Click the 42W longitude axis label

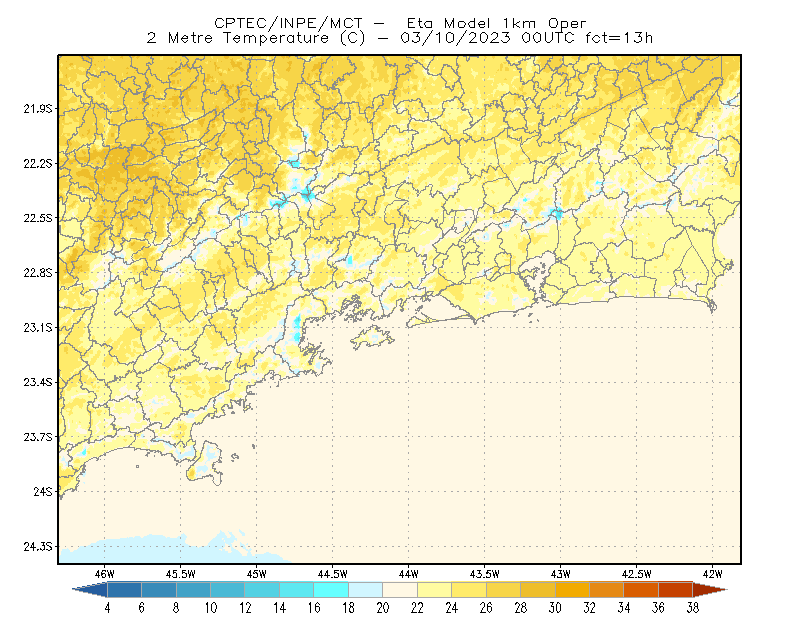coord(712,574)
